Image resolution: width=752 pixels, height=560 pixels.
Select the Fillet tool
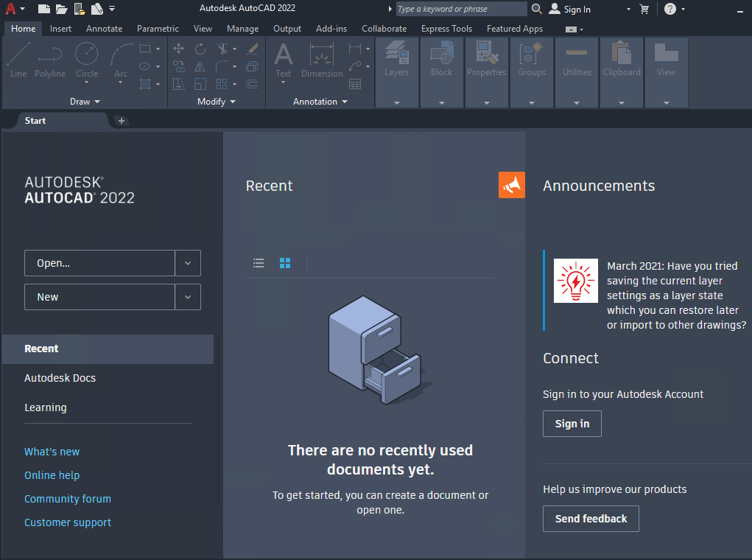pyautogui.click(x=222, y=66)
